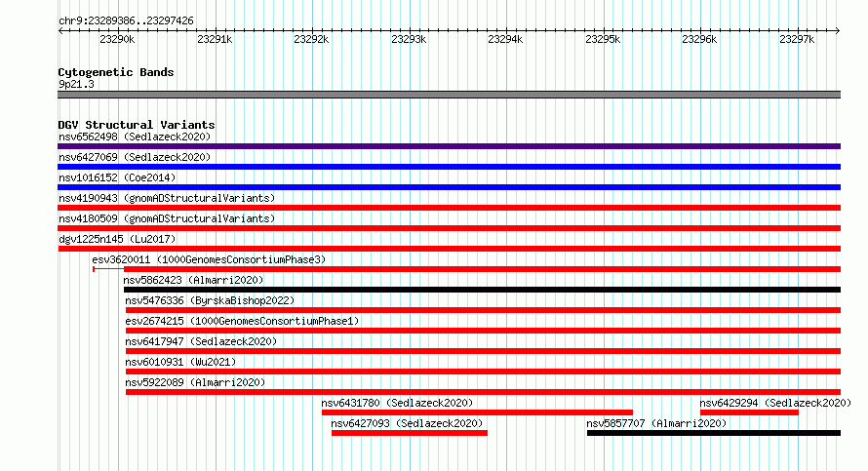Select the red nsv5922089 variant bar
The height and width of the screenshot is (471, 868).
pos(484,392)
